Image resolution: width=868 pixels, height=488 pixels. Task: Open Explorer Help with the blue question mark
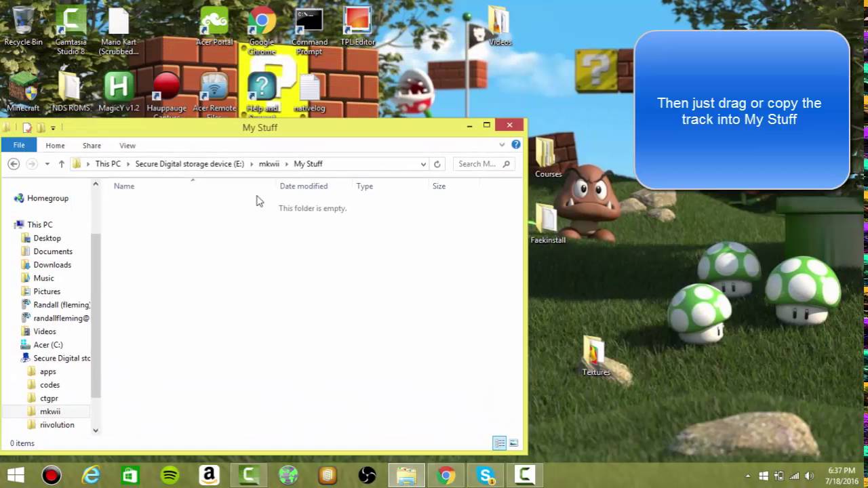[516, 144]
